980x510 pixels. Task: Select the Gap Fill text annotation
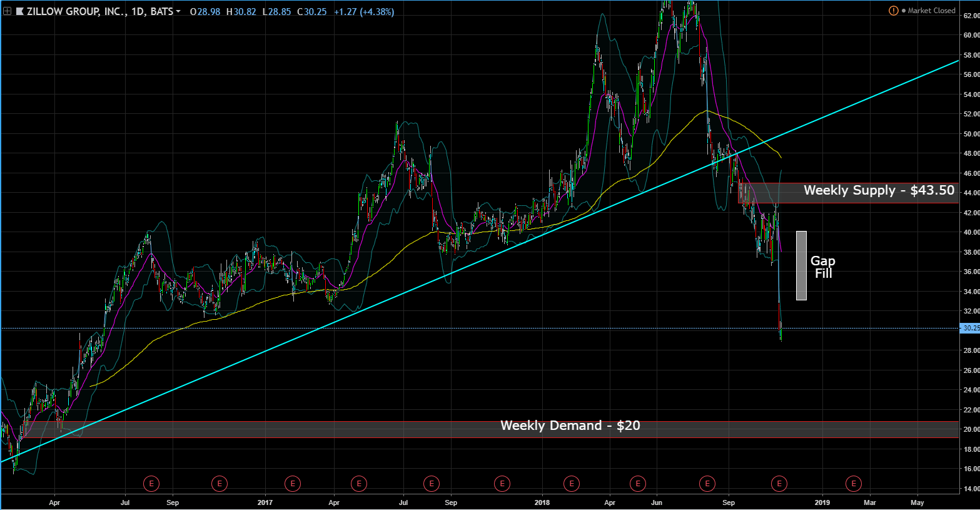tap(823, 267)
